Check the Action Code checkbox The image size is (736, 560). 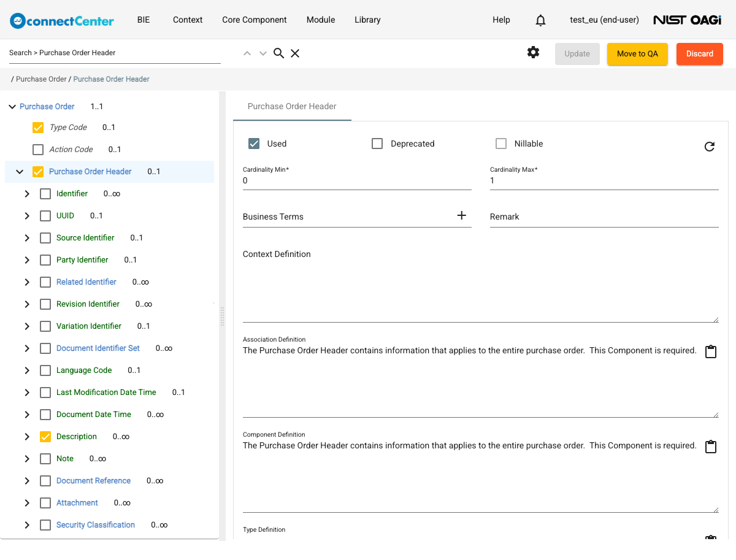(x=38, y=150)
